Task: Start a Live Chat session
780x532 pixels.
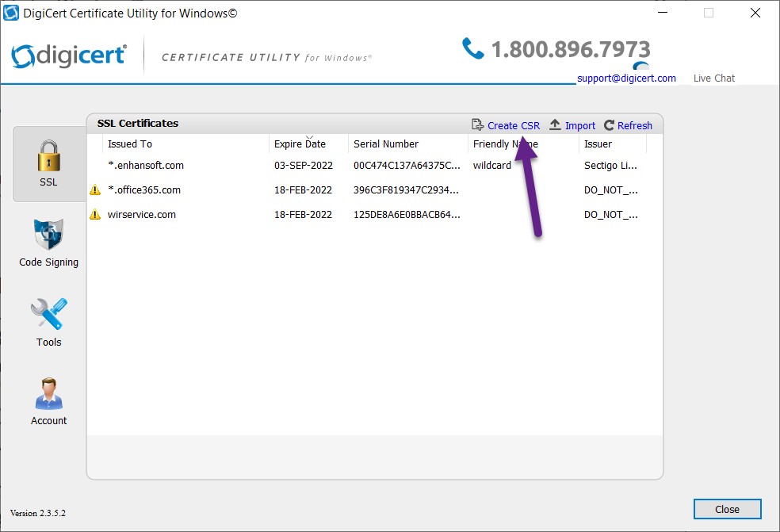Action: tap(713, 78)
